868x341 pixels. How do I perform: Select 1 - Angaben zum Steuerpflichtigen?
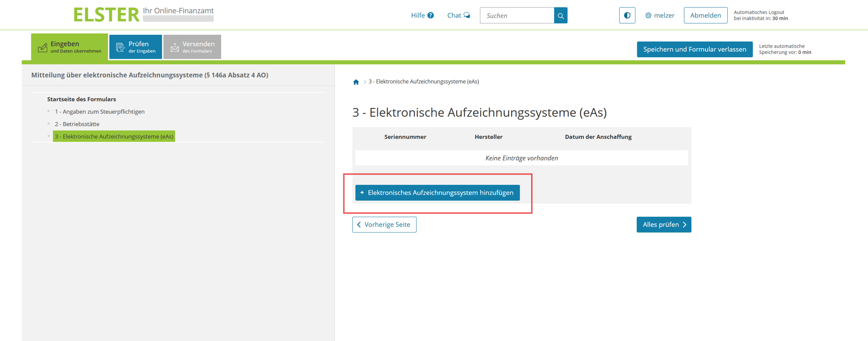(x=100, y=112)
